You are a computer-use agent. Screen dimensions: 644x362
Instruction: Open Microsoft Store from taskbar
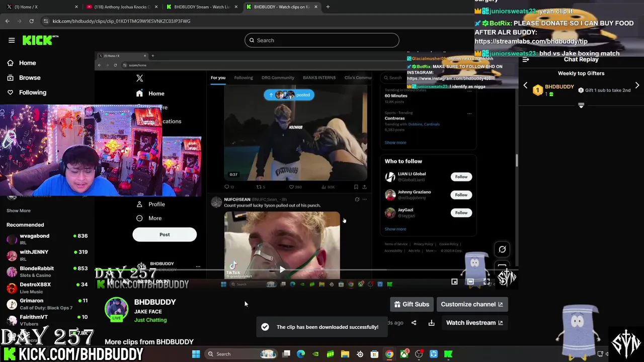coord(374,354)
